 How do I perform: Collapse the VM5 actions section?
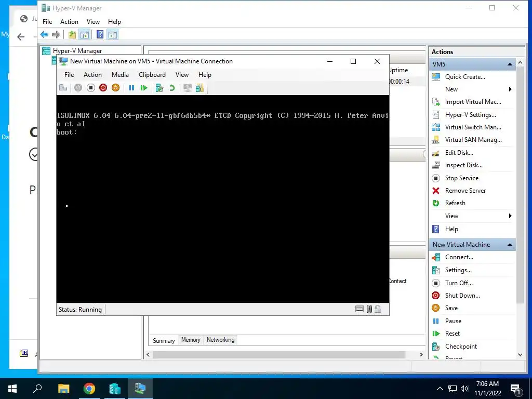510,64
